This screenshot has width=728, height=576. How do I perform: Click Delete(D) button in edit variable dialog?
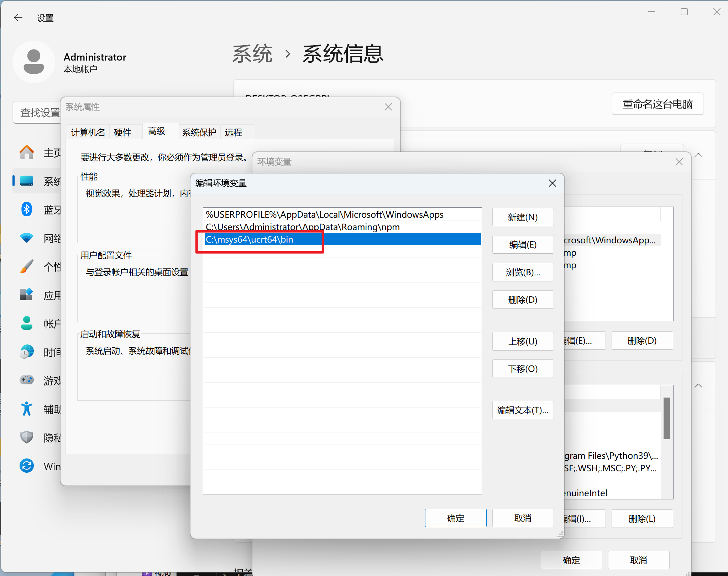coord(523,300)
